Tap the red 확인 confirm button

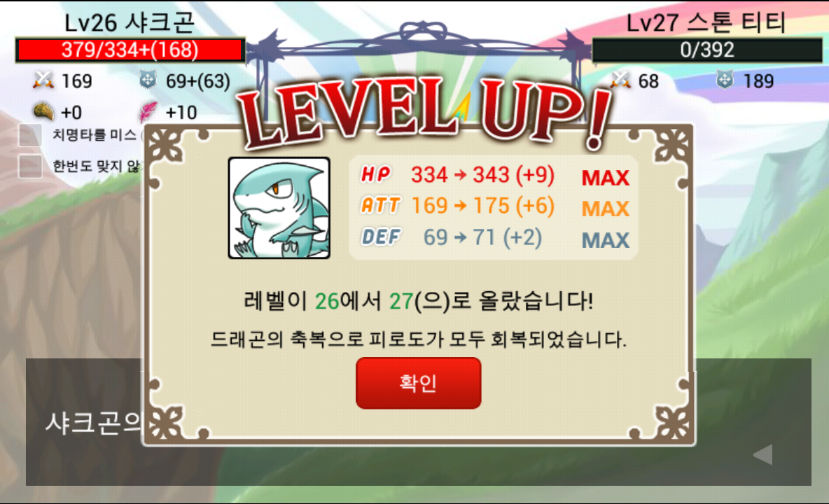[x=418, y=383]
